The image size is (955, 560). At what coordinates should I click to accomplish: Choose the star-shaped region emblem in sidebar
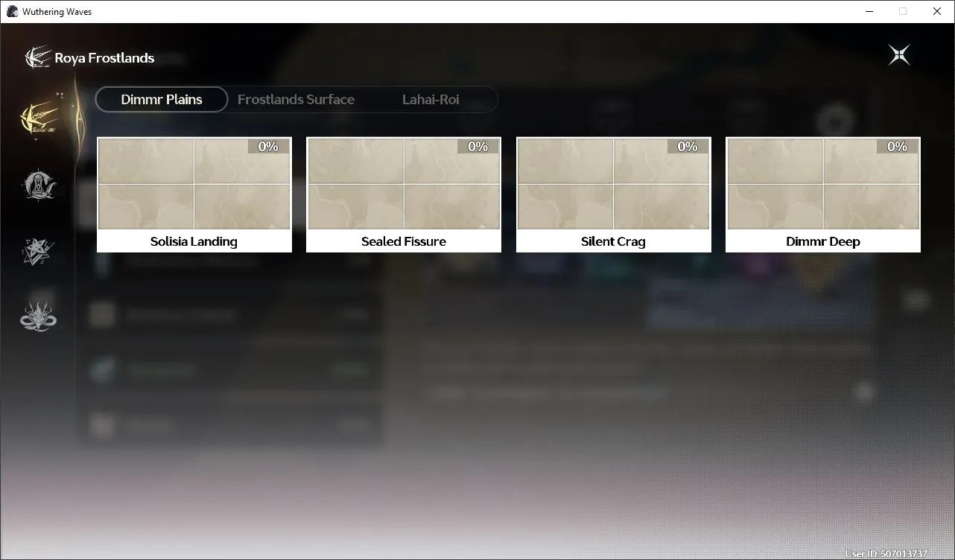tap(38, 251)
